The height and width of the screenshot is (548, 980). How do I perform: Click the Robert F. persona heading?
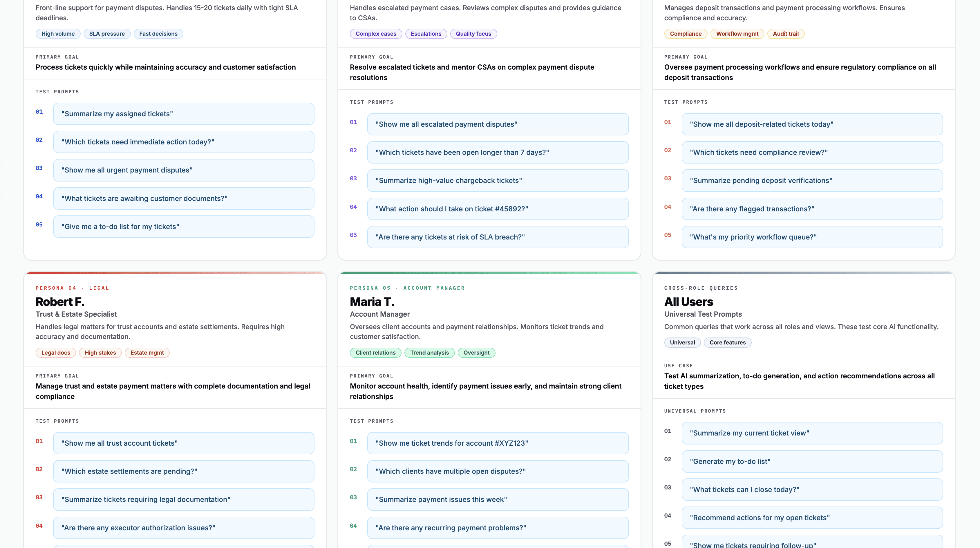point(60,302)
